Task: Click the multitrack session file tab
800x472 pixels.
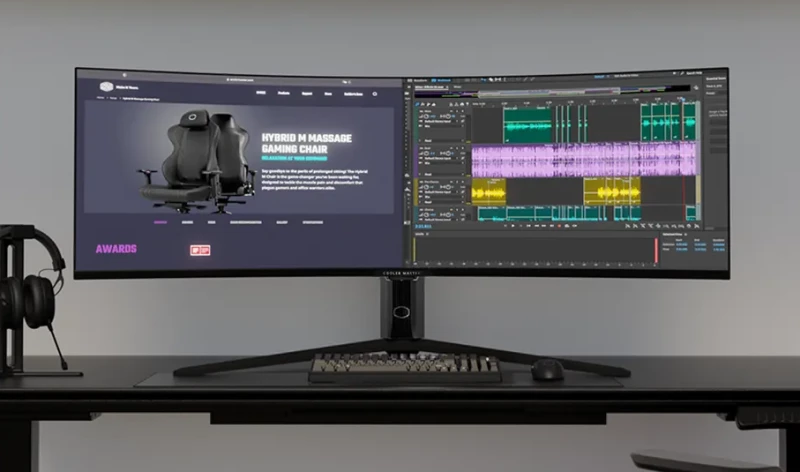Action: coord(432,87)
